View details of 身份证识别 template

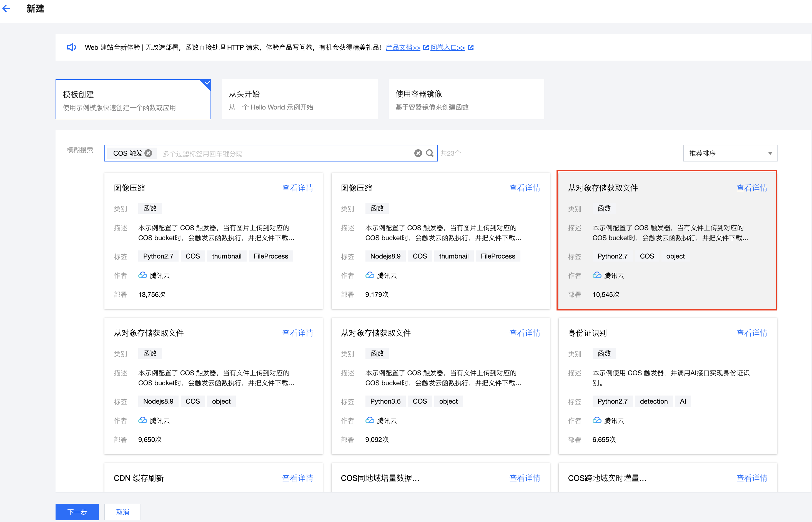752,333
